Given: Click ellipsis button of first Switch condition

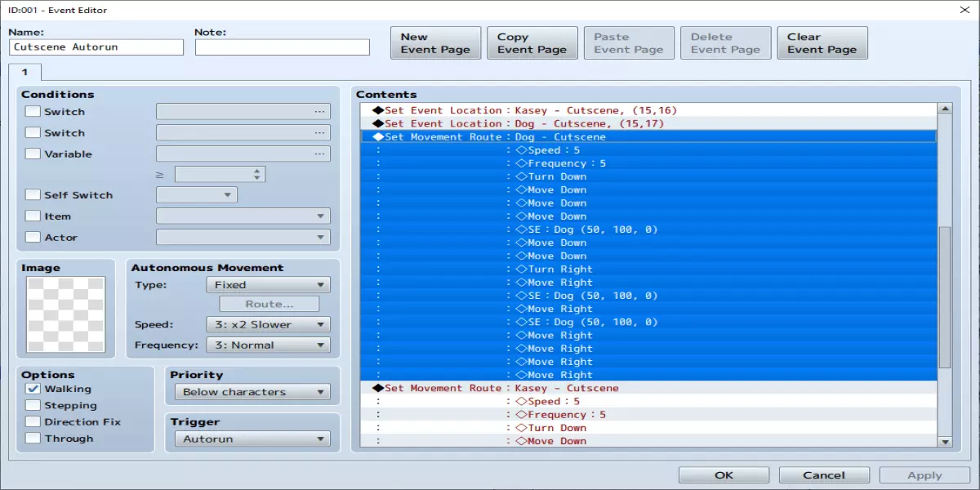Looking at the screenshot, I should click(319, 112).
